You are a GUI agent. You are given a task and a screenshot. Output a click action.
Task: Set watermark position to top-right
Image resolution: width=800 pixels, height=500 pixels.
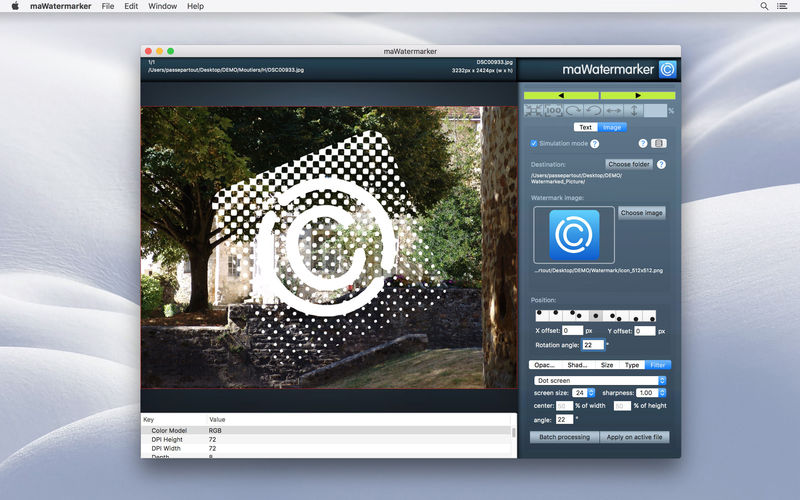(x=569, y=316)
